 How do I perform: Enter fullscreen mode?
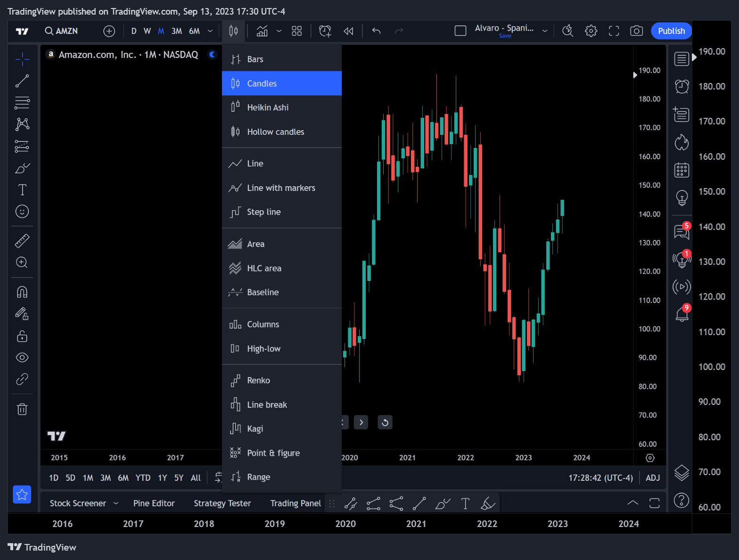[x=614, y=31]
